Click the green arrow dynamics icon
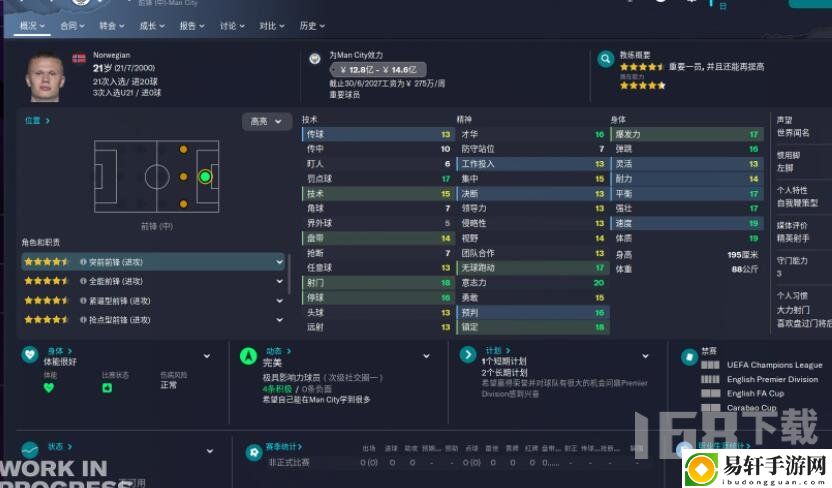The width and height of the screenshot is (832, 488). click(x=248, y=356)
